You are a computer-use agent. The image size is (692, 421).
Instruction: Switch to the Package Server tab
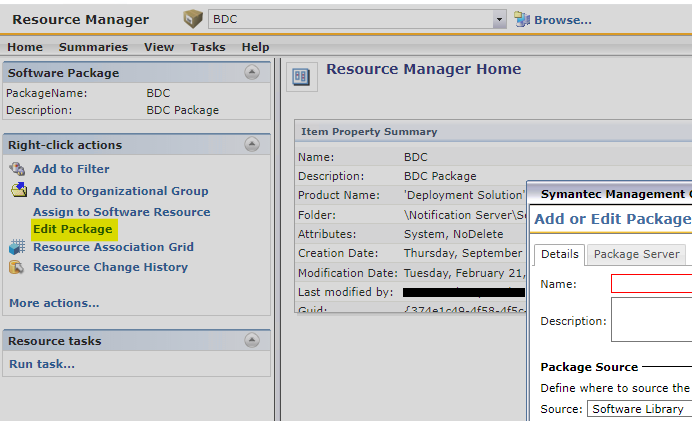[x=636, y=254]
